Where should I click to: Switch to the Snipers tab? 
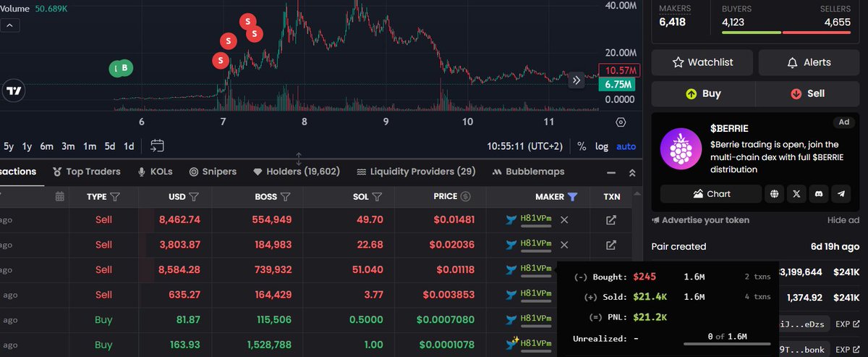tap(213, 172)
